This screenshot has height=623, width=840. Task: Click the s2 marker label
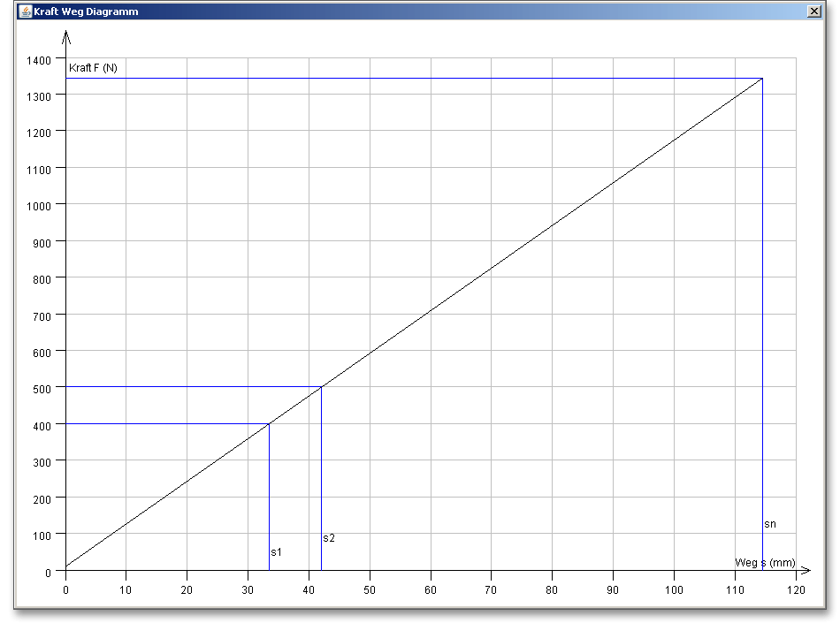(329, 538)
